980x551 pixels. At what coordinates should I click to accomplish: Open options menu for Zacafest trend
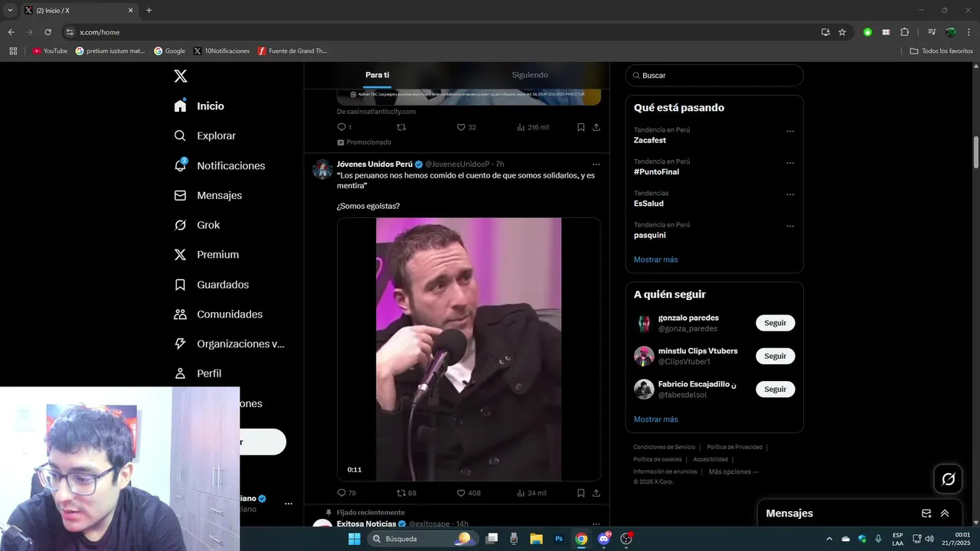pos(790,132)
